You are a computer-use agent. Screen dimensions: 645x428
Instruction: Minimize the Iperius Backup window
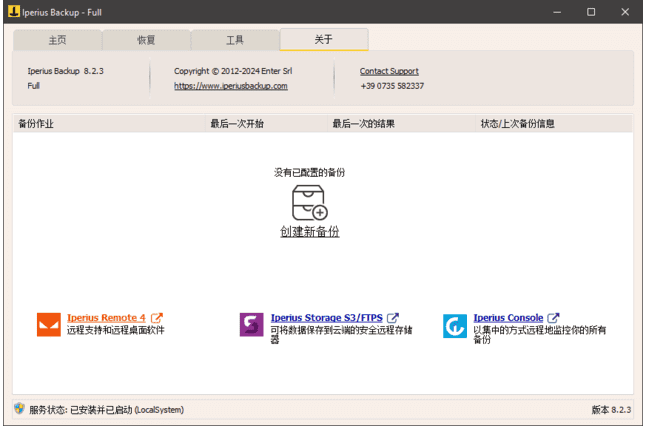tap(557, 12)
